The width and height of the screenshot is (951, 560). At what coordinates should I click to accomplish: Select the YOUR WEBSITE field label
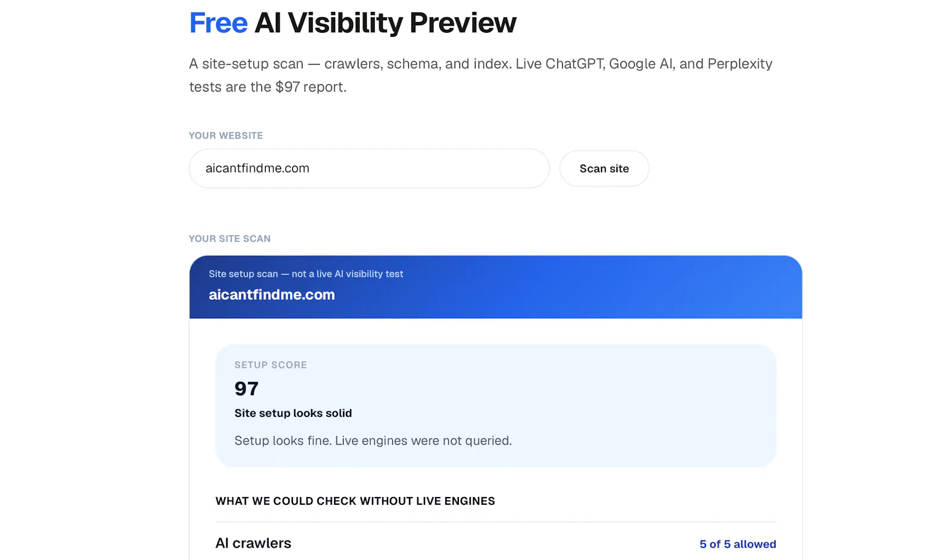226,135
